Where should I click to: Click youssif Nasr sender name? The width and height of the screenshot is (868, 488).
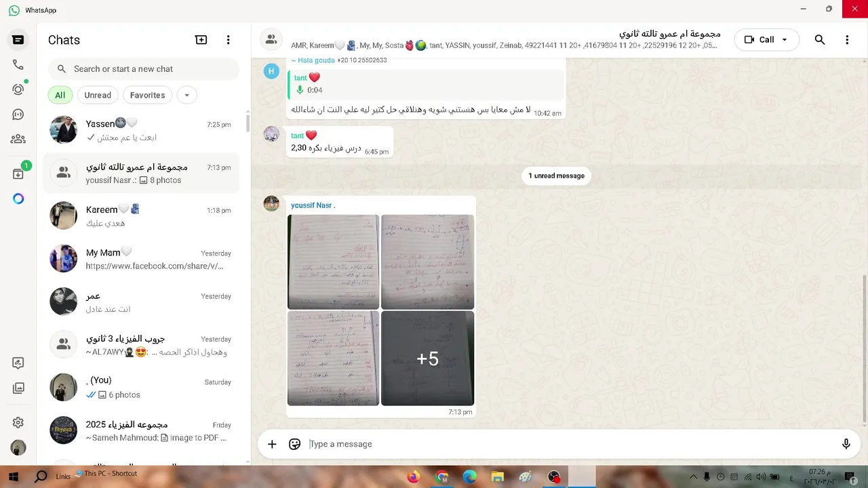coord(313,205)
